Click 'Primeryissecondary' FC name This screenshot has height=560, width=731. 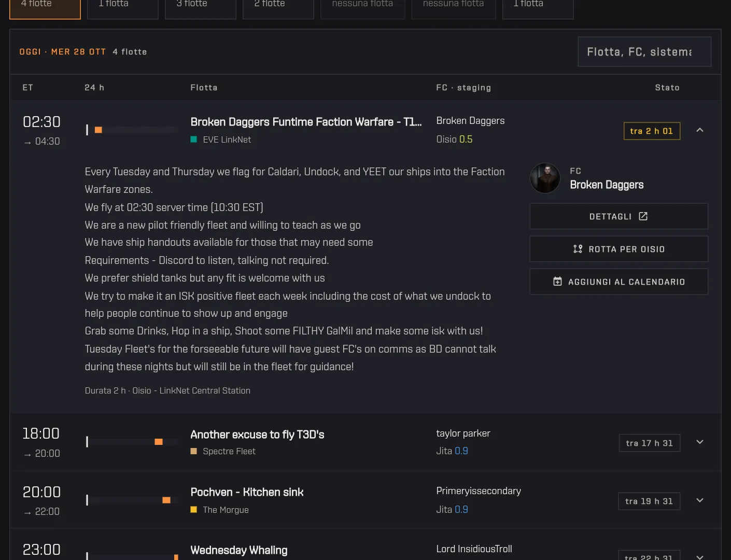(x=479, y=491)
